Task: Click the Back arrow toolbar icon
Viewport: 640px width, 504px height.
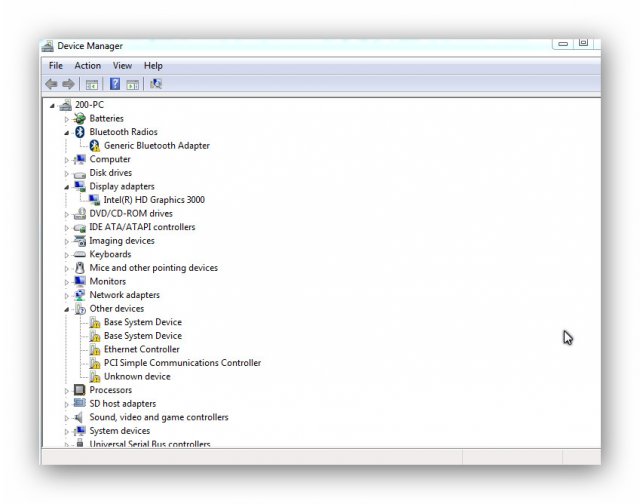Action: (51, 84)
